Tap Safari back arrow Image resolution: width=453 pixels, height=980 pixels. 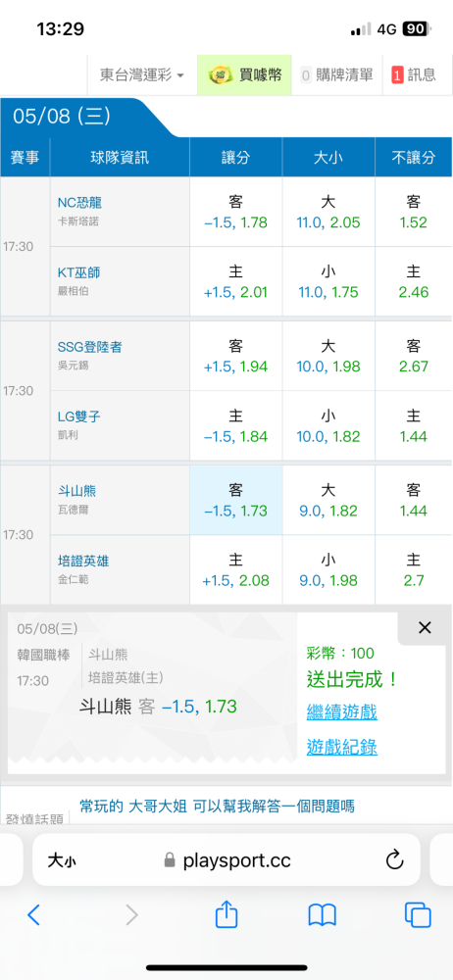pyautogui.click(x=33, y=914)
